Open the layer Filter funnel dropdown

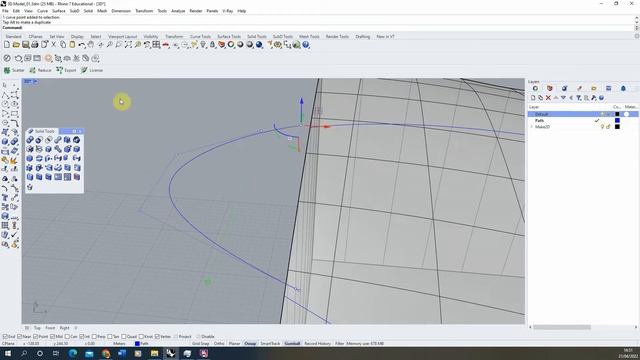point(578,98)
